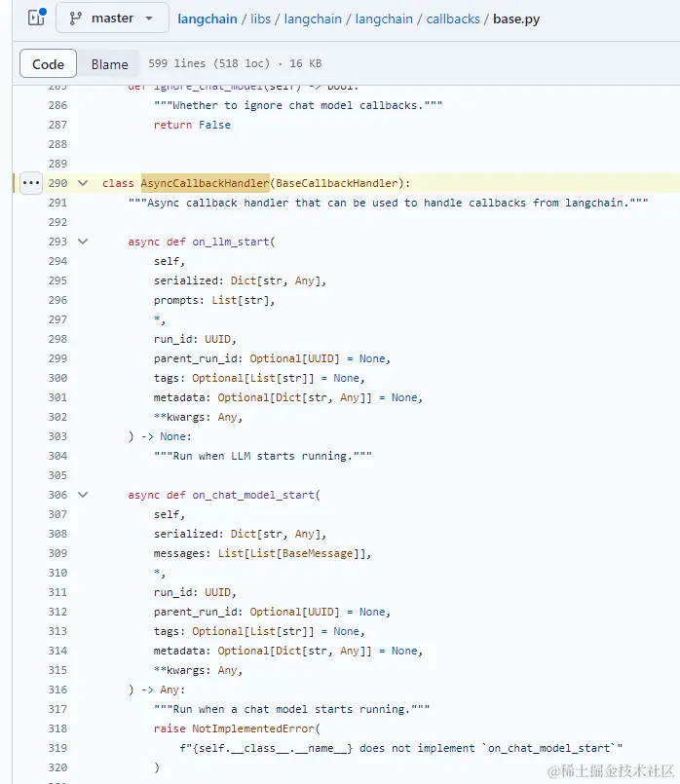Open the first langchain breadcrumb link
Screen dimensions: 680x784
coord(207,19)
